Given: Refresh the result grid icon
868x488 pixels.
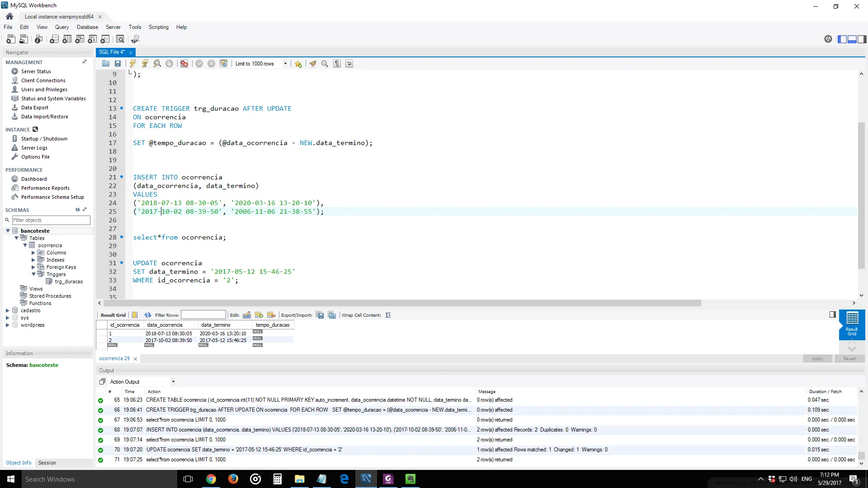Looking at the screenshot, I should [147, 315].
